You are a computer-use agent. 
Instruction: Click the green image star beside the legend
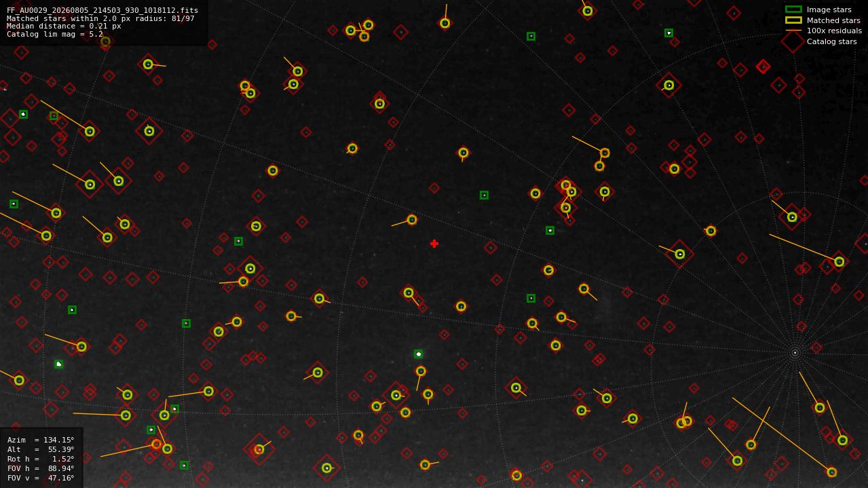tap(668, 33)
